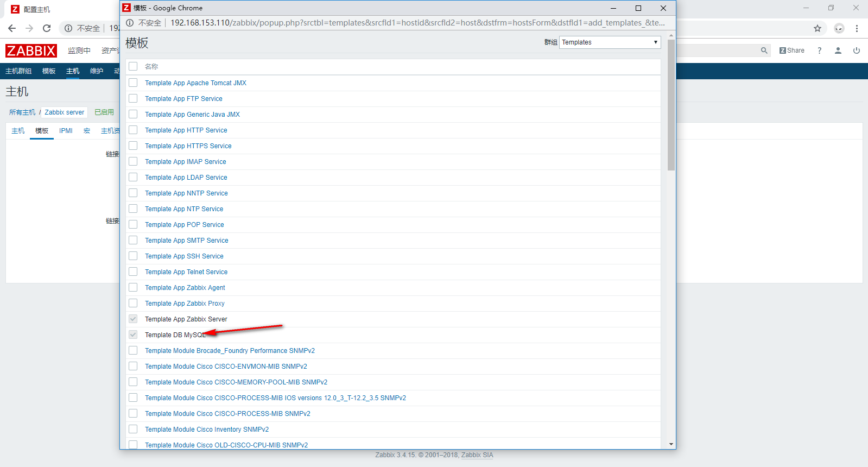Open the 配置主机 browser tab
Image resolution: width=868 pixels, height=467 pixels.
tap(37, 9)
